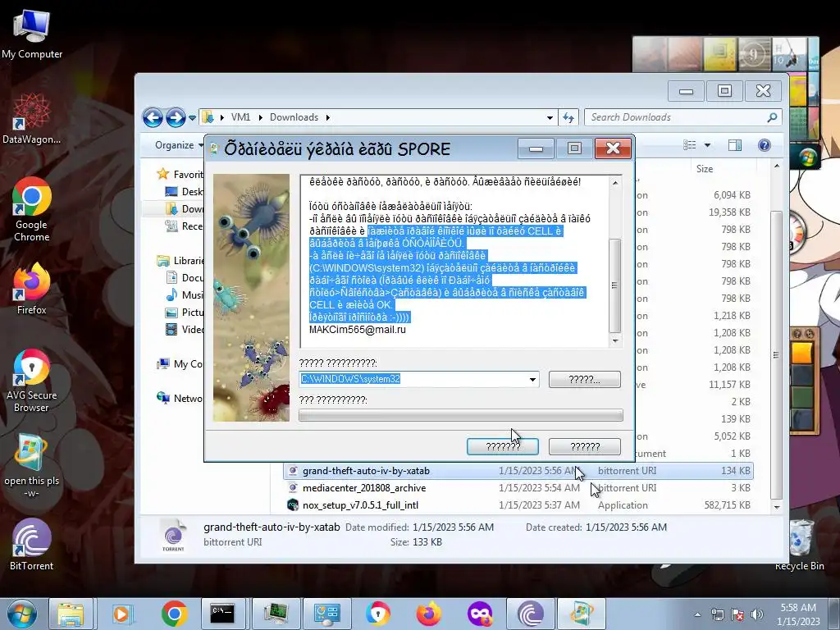Expand VM1 breadcrumb arrow
Image resolution: width=840 pixels, height=630 pixels.
tap(260, 117)
